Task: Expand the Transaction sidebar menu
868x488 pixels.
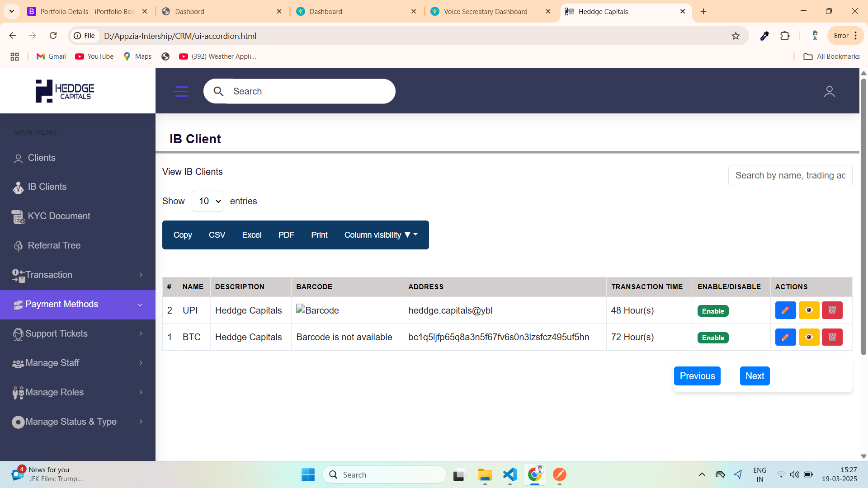Action: (x=78, y=275)
